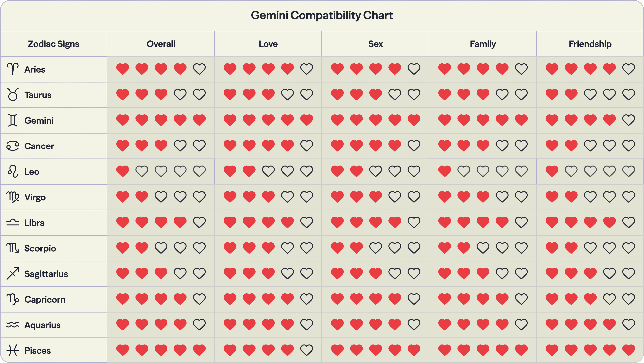Click the Virgo symbol icon
Screen dimensions: 644x363
pos(13,197)
